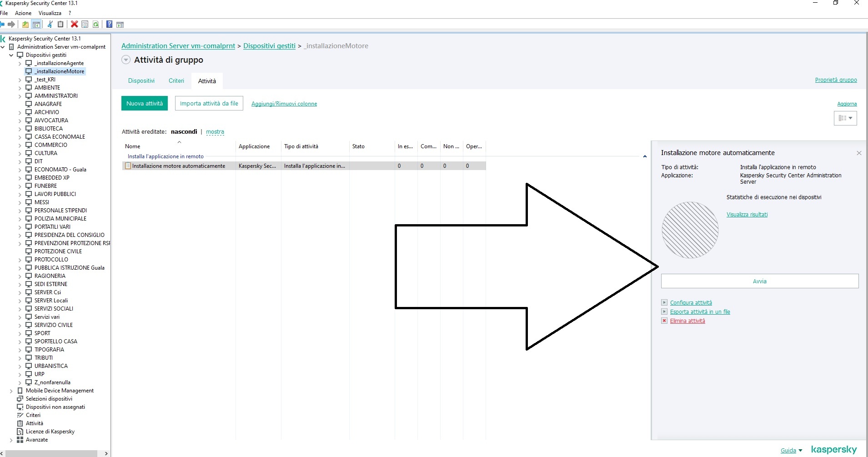
Task: Click Administration Server vm-comalprnt breadcrumb link
Action: [178, 46]
